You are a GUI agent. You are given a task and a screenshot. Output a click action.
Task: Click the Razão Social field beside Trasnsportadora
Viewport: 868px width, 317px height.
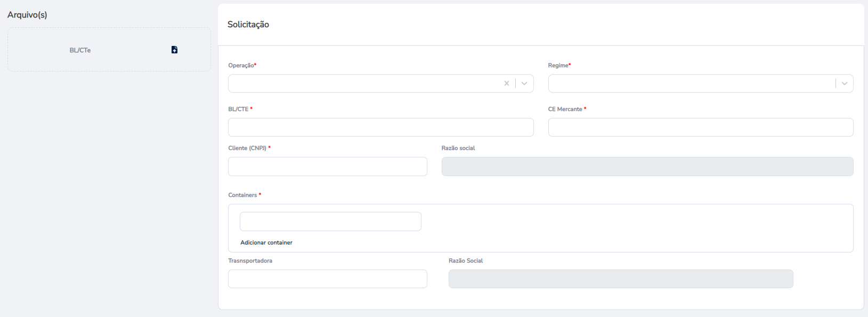(621, 279)
